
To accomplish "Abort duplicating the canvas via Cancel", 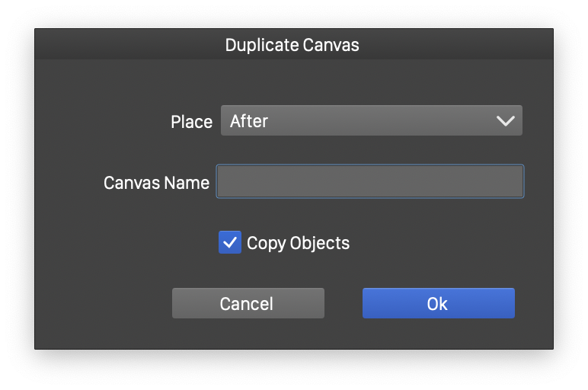I will [x=248, y=303].
